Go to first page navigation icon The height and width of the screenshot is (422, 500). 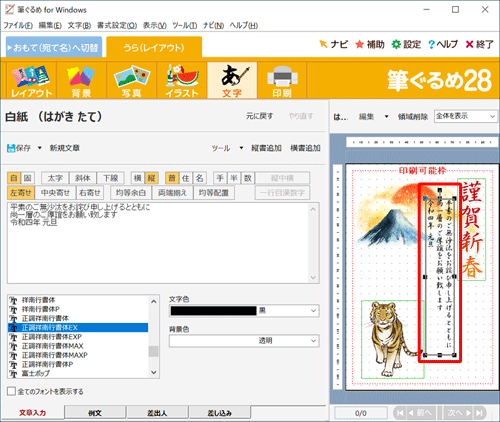(400, 413)
